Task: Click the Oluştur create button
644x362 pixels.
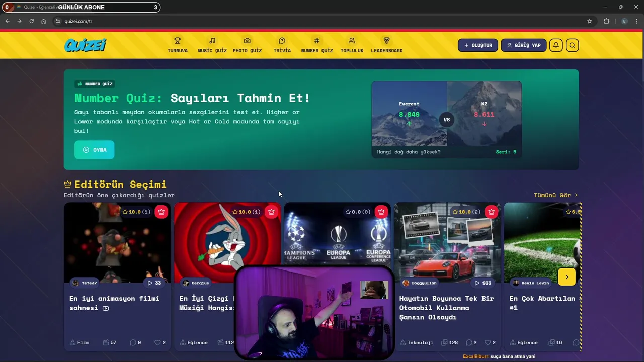Action: pos(478,45)
